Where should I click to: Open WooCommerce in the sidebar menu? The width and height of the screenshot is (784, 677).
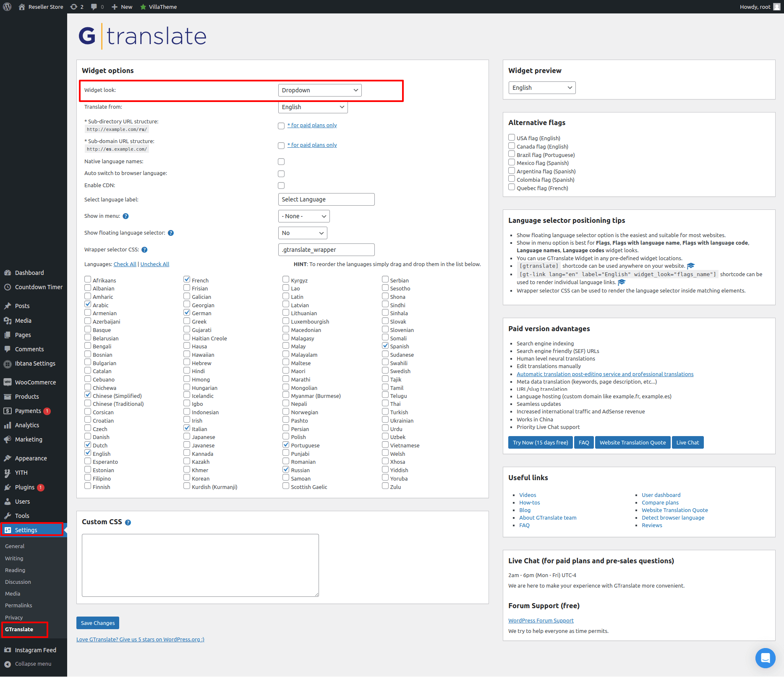(x=35, y=382)
